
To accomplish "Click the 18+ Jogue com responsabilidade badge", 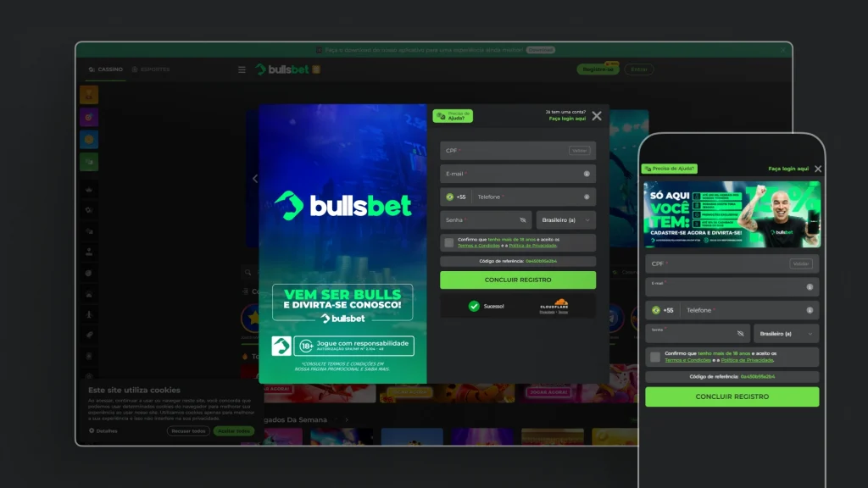I will pos(353,346).
